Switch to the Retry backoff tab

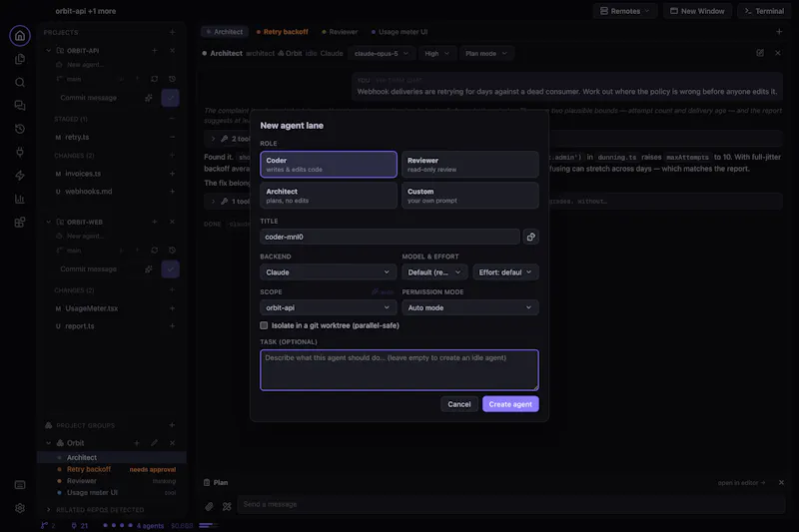pos(283,32)
